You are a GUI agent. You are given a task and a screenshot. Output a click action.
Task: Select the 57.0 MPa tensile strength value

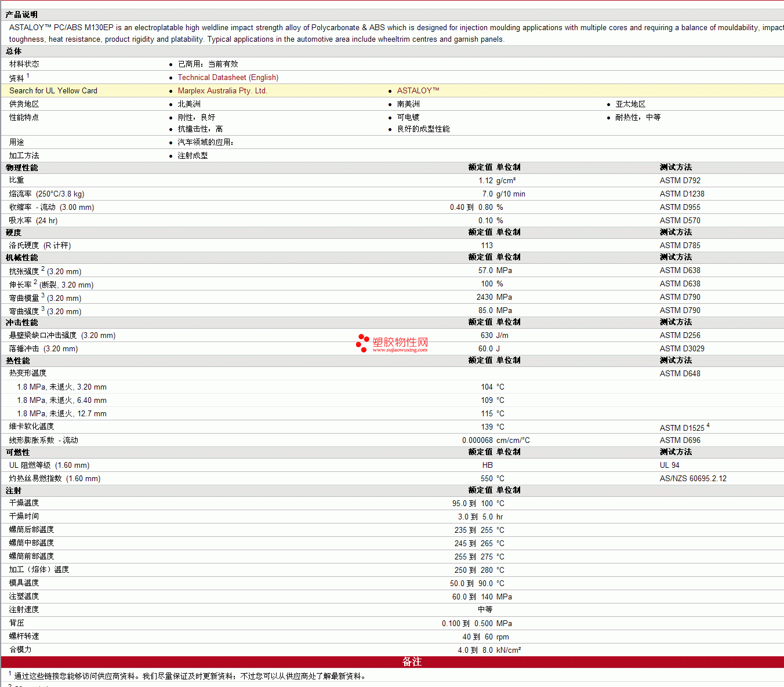[495, 270]
